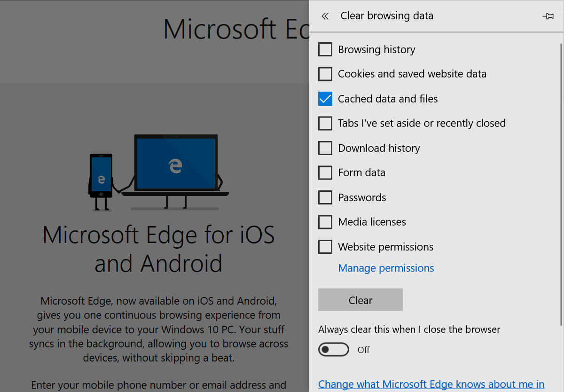Open Change what Microsoft Edge knows link

(x=431, y=384)
